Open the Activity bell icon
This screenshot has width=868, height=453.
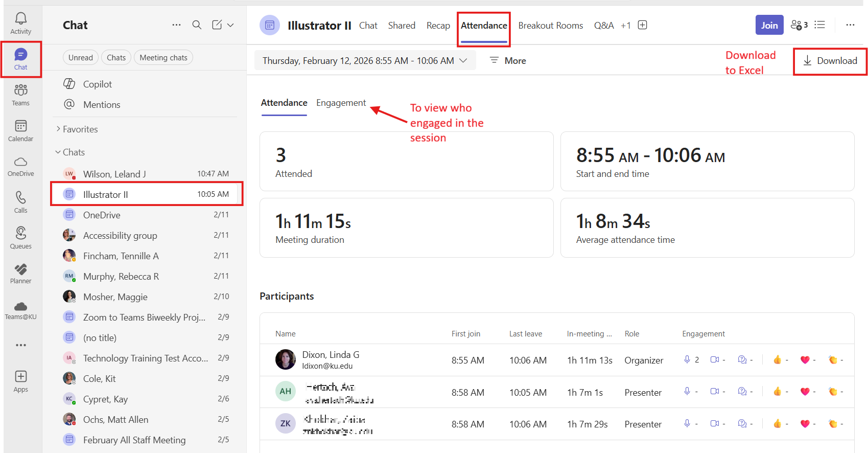pyautogui.click(x=20, y=23)
